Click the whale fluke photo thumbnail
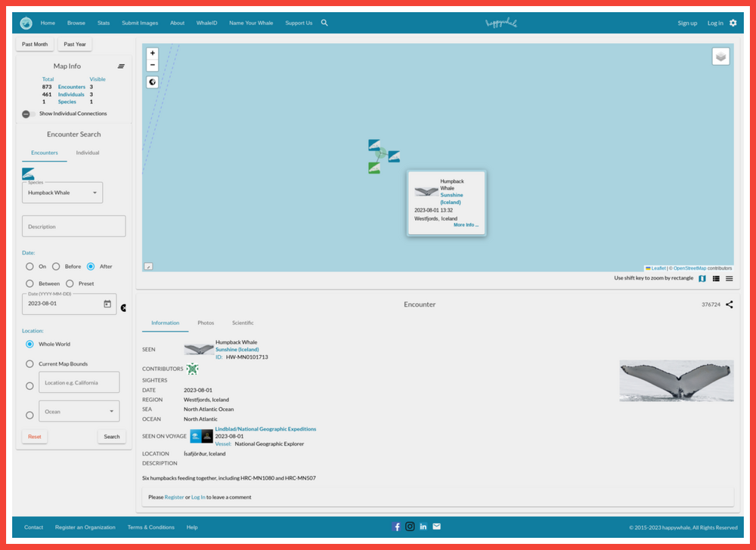756x550 pixels. tap(676, 380)
